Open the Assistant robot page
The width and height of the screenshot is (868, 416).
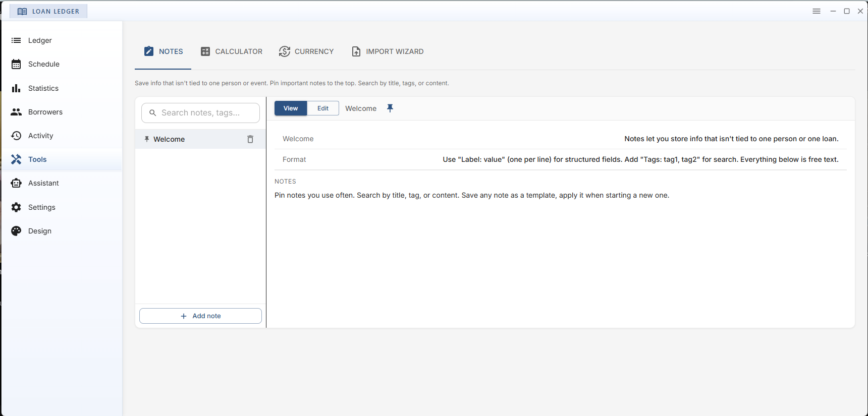43,183
